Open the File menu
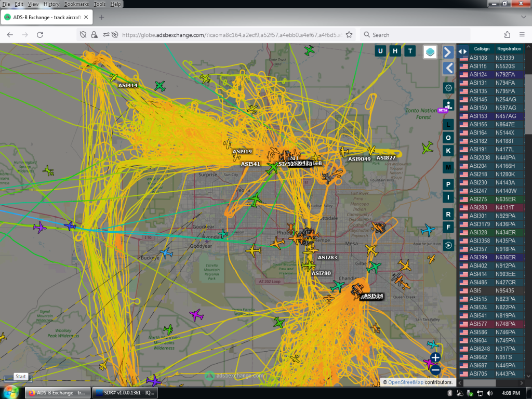The width and height of the screenshot is (532, 399). (x=6, y=4)
